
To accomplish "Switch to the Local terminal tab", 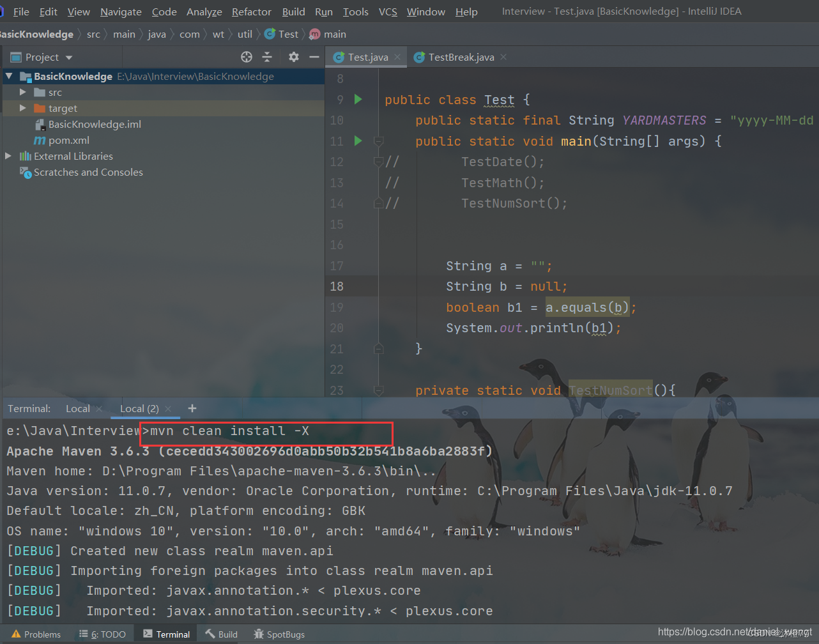I will pos(78,408).
